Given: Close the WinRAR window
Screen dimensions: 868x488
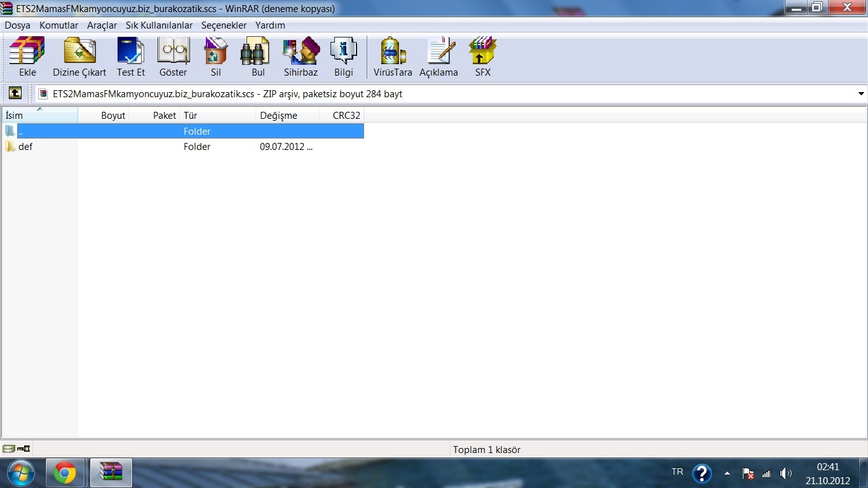Looking at the screenshot, I should 847,7.
